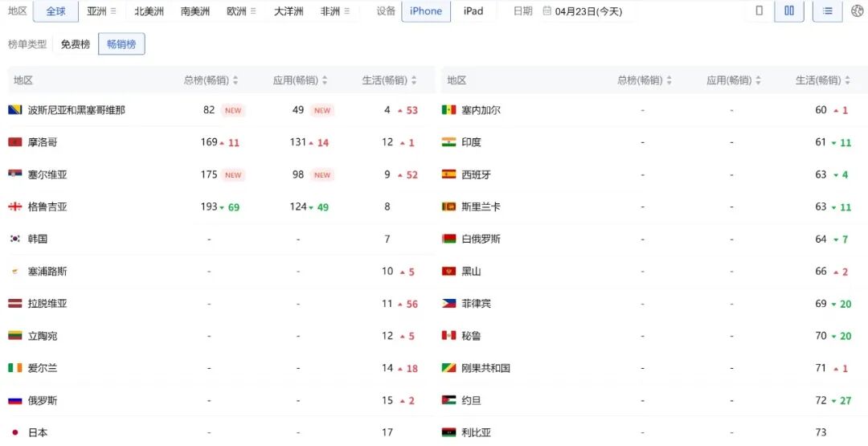Click the 塞内加尔 flag icon
This screenshot has height=446, width=868.
point(449,109)
